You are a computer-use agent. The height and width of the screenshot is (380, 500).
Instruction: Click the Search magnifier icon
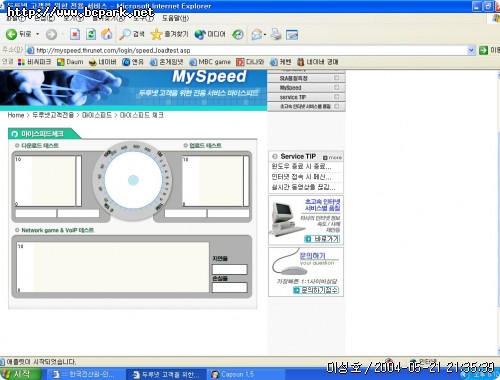(x=125, y=34)
